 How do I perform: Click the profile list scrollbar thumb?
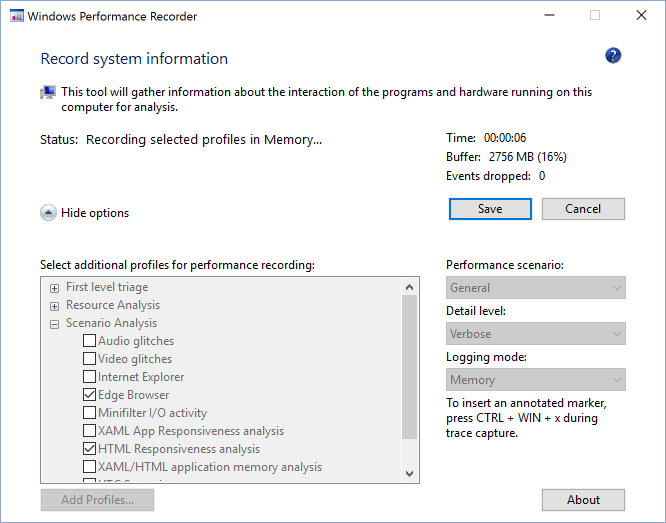(x=409, y=368)
